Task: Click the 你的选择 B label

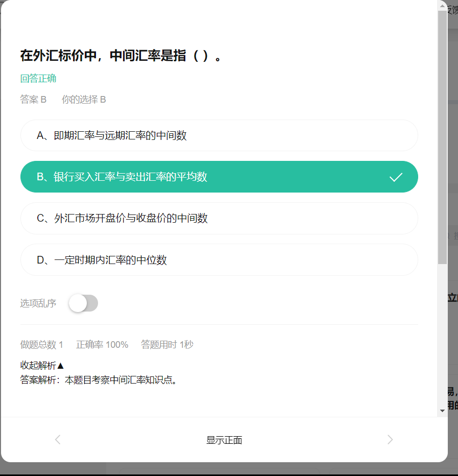Action: click(x=84, y=99)
